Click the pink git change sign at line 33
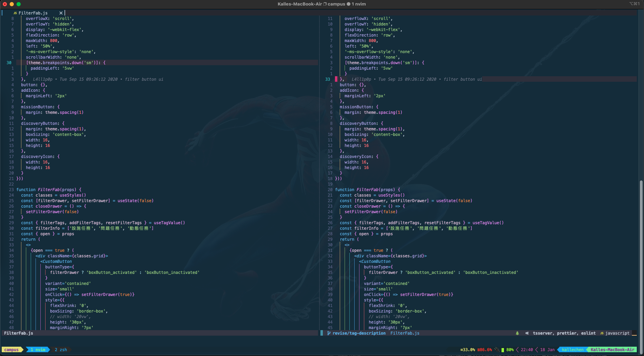The height and width of the screenshot is (356, 644). (x=336, y=79)
